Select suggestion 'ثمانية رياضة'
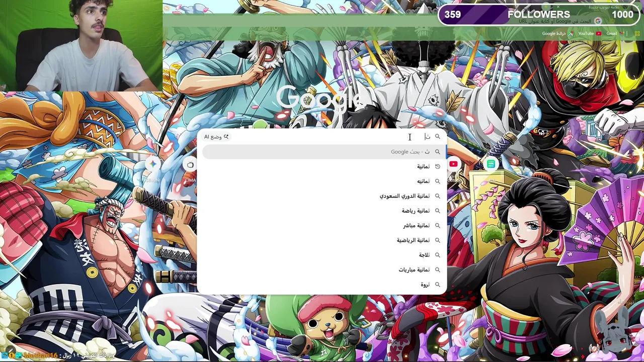The width and height of the screenshot is (644, 362). click(322, 211)
